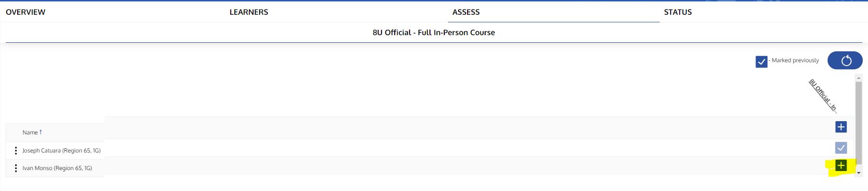Click the Marked previously legend checkbox
This screenshot has width=868, height=191.
pos(761,62)
